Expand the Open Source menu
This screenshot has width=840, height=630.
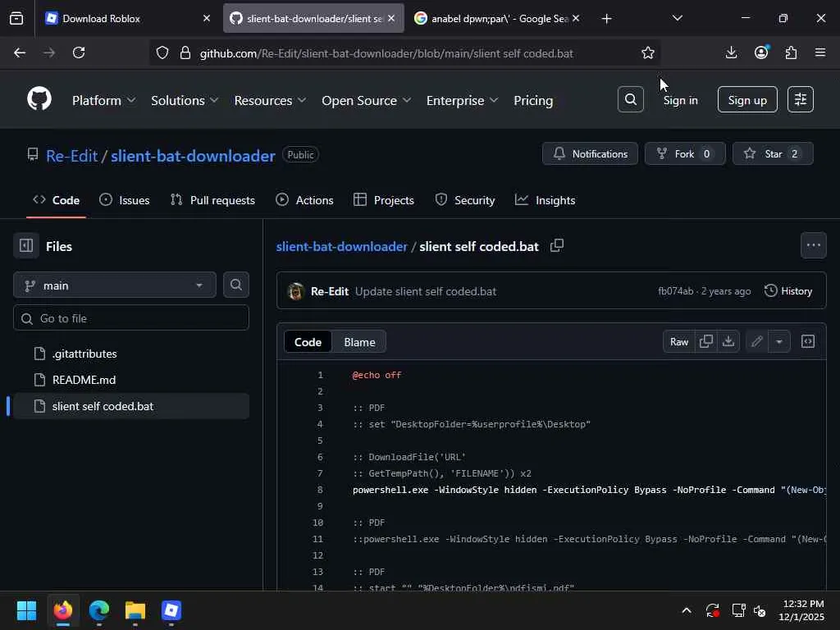367,100
